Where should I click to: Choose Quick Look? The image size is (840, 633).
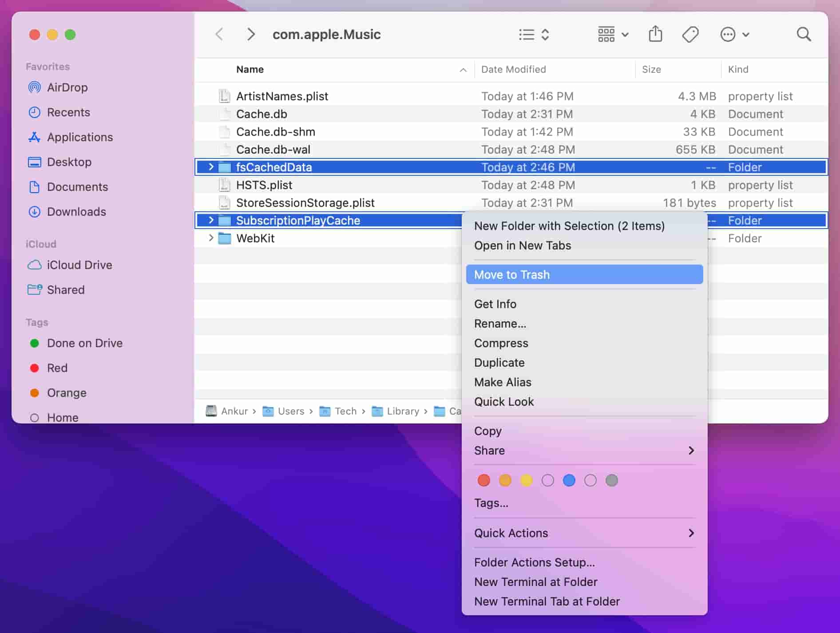[x=584, y=402]
